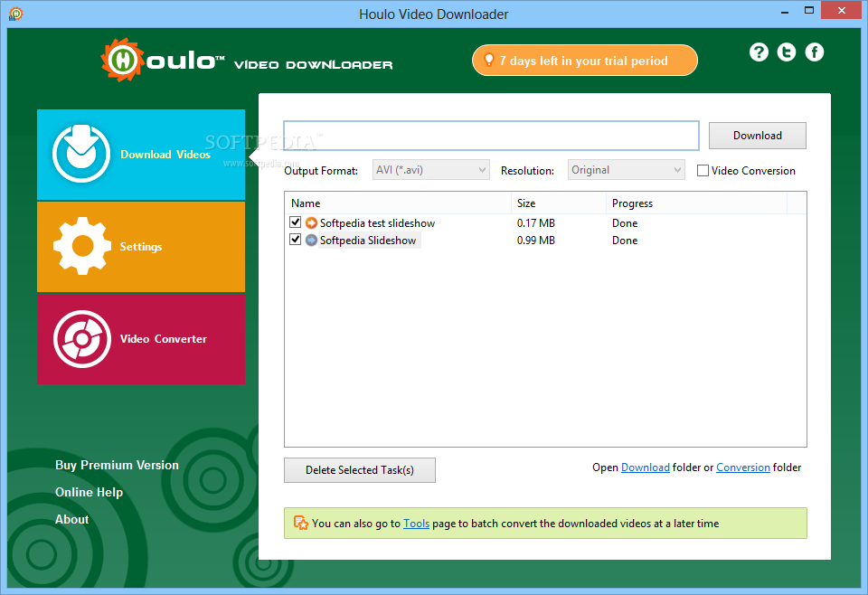Uncheck the Softpedia Slideshow checkbox
The height and width of the screenshot is (595, 868).
click(295, 240)
